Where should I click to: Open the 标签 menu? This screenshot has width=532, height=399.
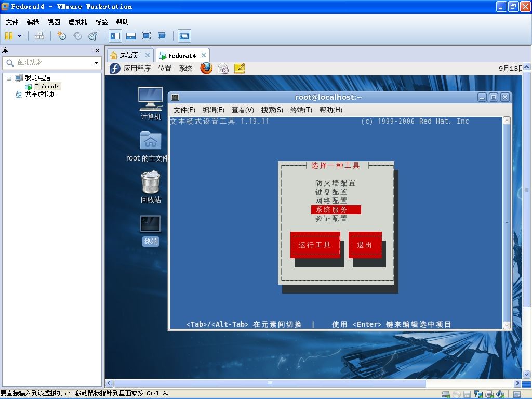click(101, 22)
